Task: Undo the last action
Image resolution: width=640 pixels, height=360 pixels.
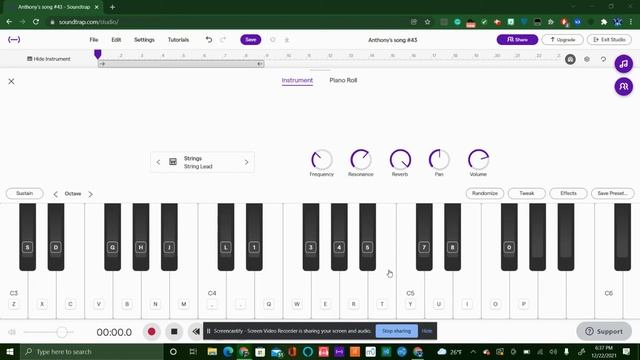Action: (x=209, y=40)
